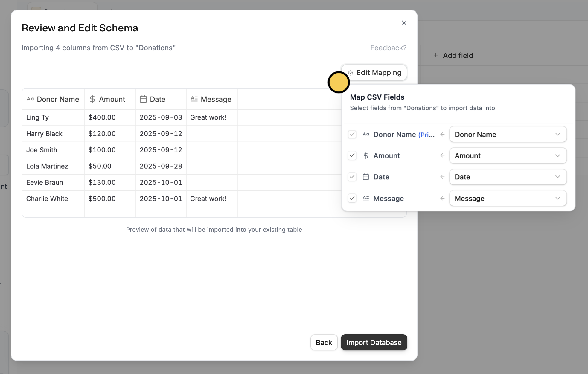Screen dimensions: 588x374
Task: Close the Review and Edit Schema dialog
Action: tap(404, 23)
